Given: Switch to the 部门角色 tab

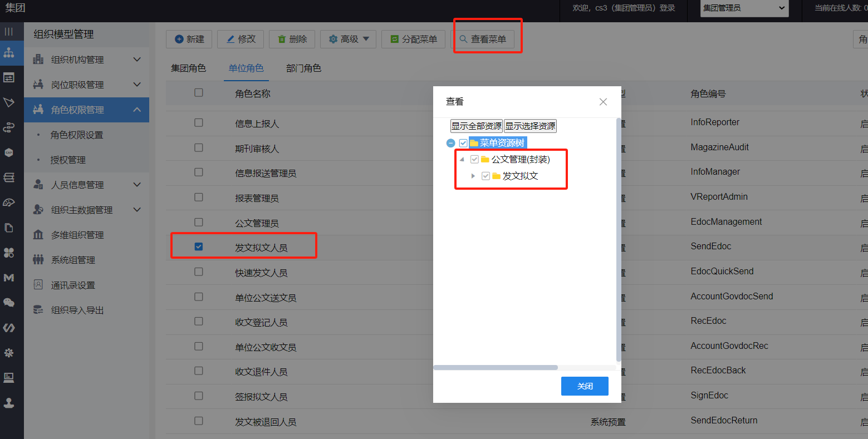Looking at the screenshot, I should click(304, 68).
